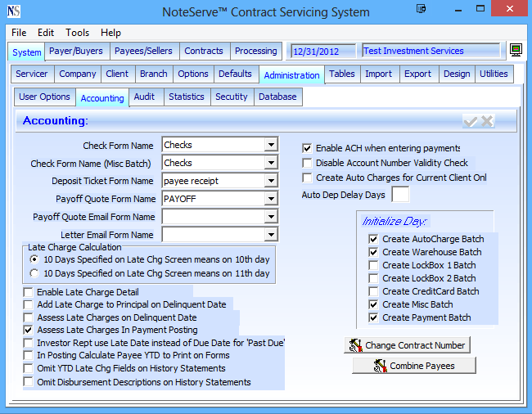Switch to the Audit tab
The image size is (532, 414).
(144, 97)
